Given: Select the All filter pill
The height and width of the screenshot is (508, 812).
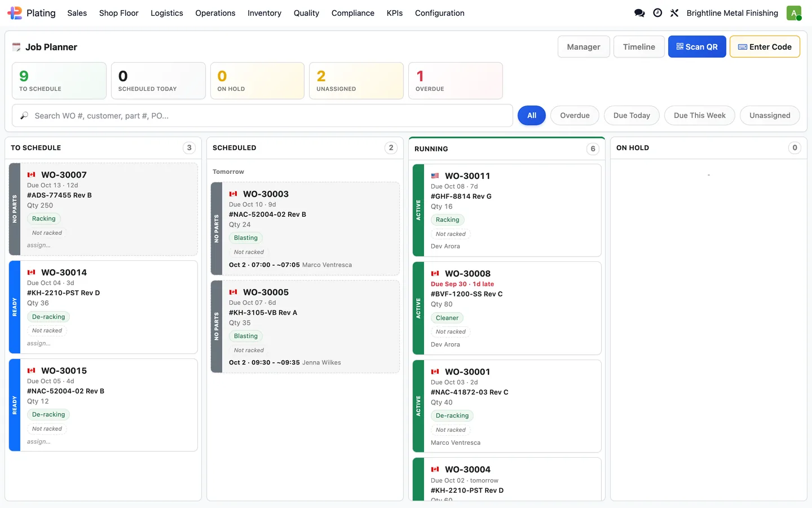Looking at the screenshot, I should pyautogui.click(x=532, y=116).
